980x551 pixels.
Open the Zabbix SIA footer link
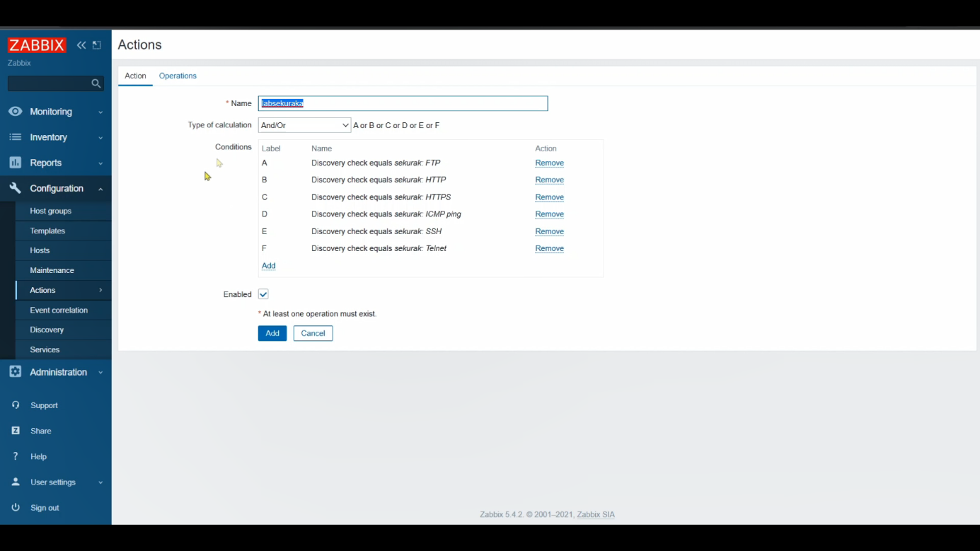pyautogui.click(x=596, y=514)
